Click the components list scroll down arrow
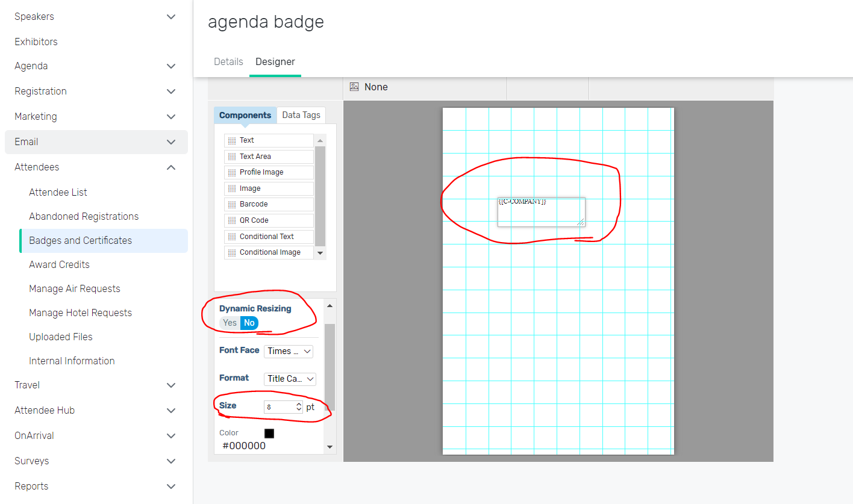 click(320, 254)
